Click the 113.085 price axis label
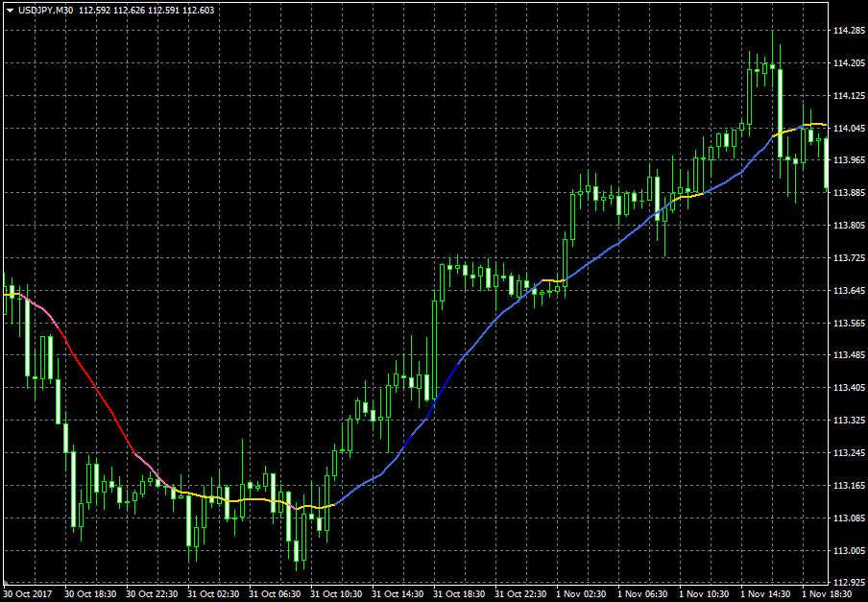This screenshot has width=868, height=602. [x=848, y=518]
